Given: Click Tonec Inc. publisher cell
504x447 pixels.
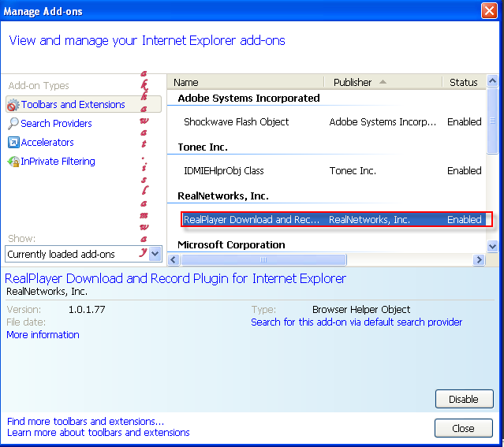Looking at the screenshot, I should tap(353, 170).
